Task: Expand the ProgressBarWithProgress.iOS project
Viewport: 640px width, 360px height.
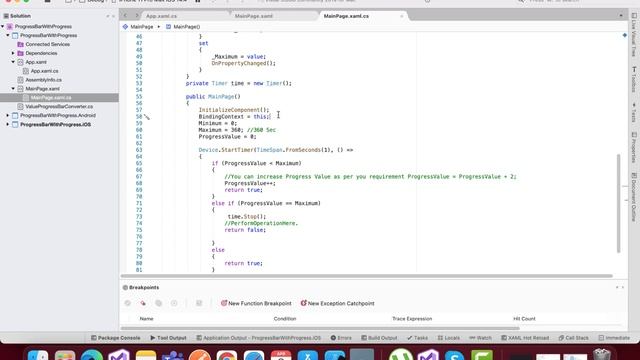Action: tap(8, 124)
